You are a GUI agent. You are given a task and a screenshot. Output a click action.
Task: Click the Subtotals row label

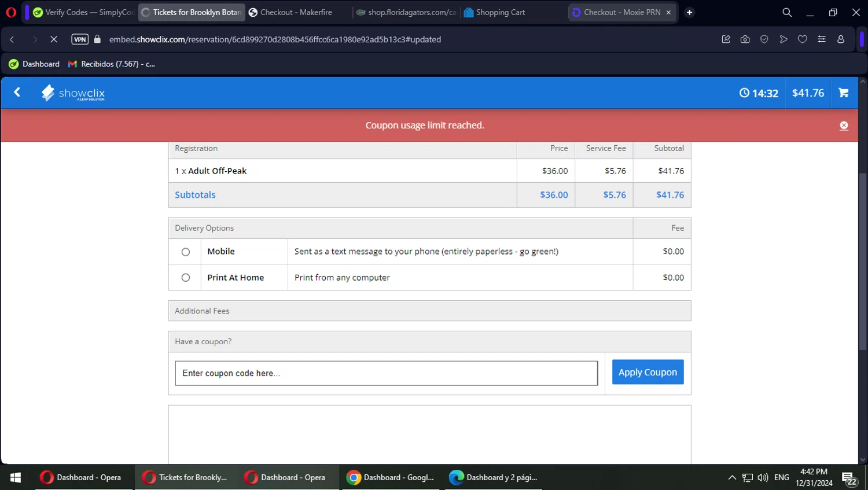coord(195,195)
